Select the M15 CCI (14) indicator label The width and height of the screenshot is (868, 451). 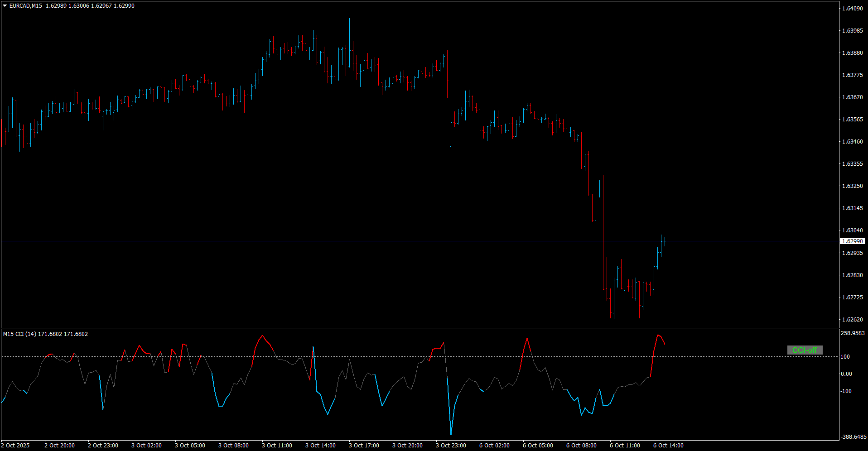pyautogui.click(x=20, y=334)
